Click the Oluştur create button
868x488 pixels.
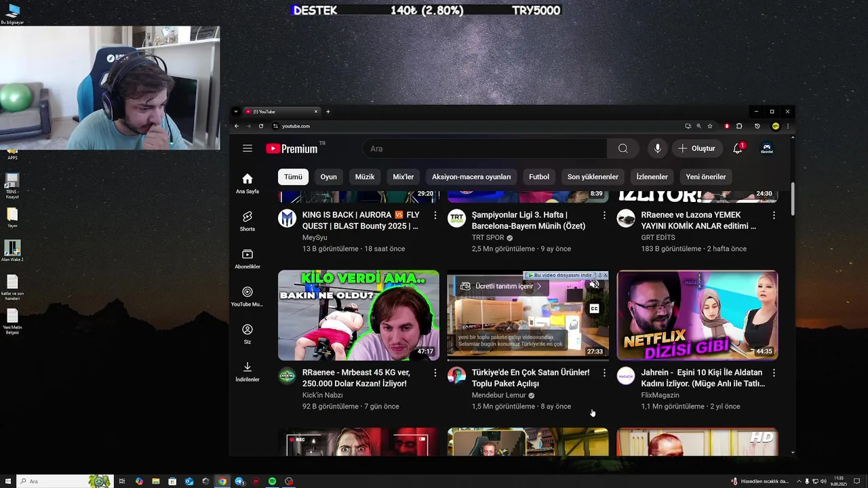point(696,148)
